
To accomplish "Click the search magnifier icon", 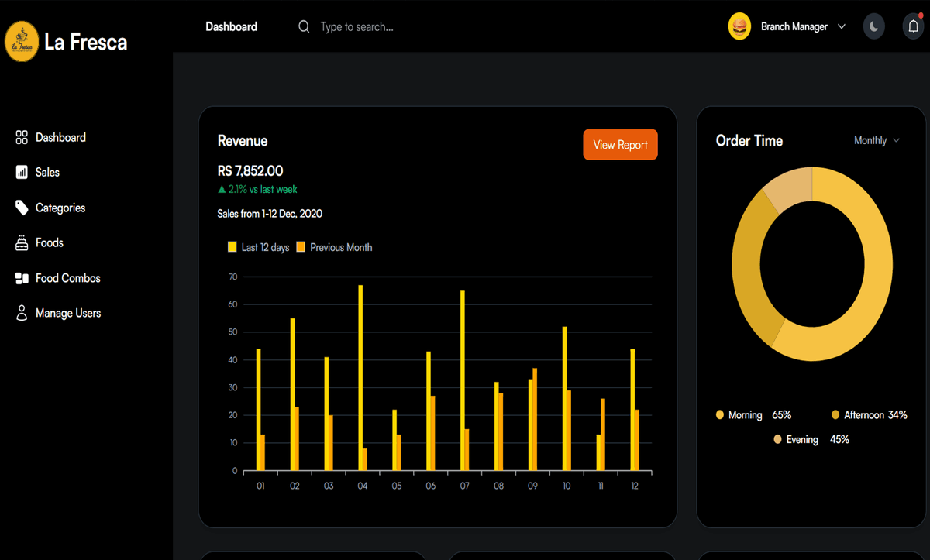I will click(304, 27).
